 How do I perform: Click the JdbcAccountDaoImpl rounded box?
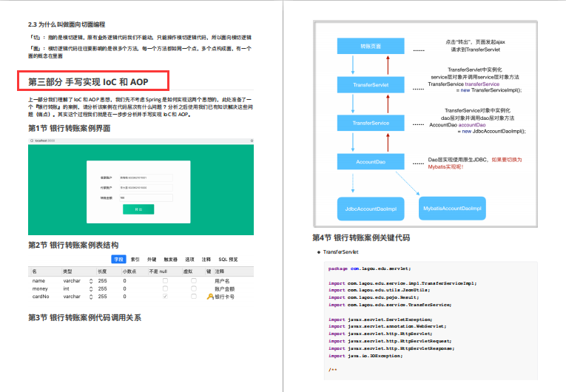(371, 209)
